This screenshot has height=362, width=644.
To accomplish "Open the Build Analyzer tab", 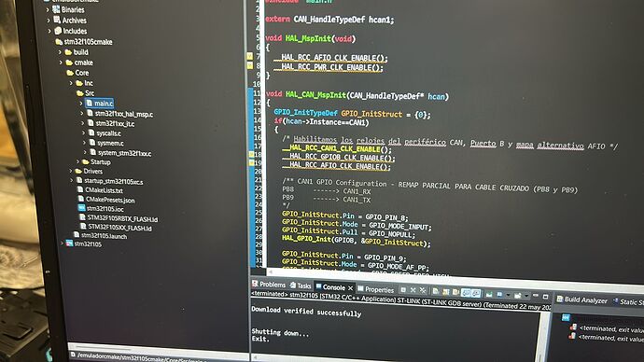I will click(x=582, y=299).
